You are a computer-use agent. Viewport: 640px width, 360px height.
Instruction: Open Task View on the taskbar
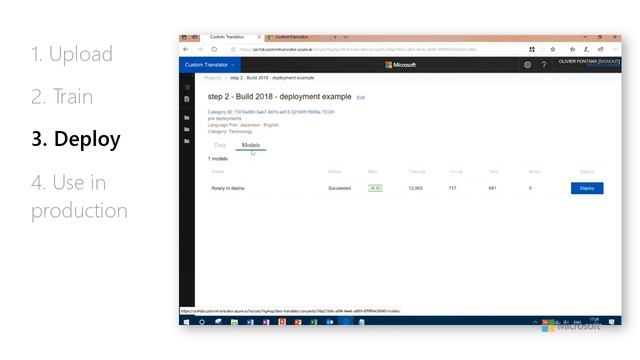coord(218,322)
